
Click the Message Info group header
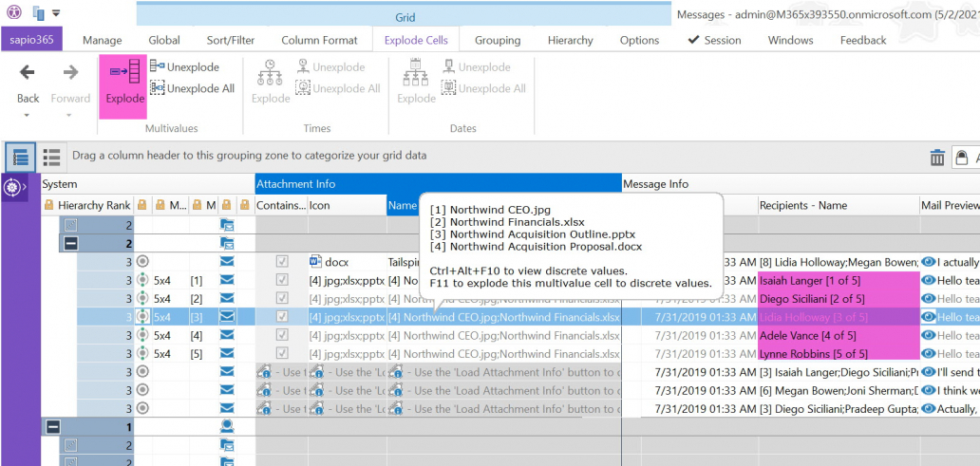coord(800,184)
